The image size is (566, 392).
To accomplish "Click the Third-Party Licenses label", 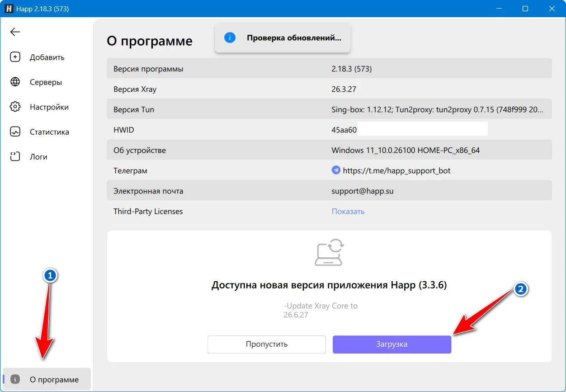I will coord(148,212).
